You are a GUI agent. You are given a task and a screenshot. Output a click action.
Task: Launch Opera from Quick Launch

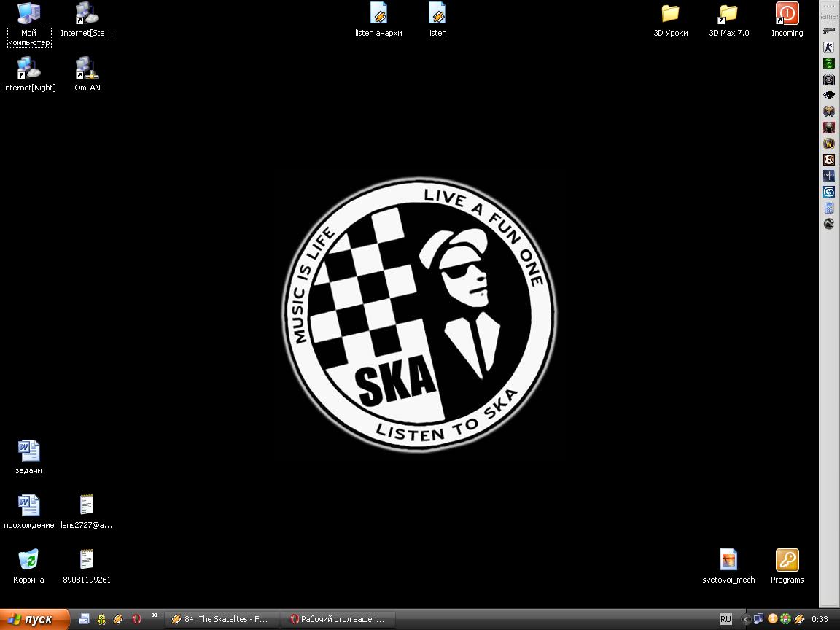coord(136,619)
